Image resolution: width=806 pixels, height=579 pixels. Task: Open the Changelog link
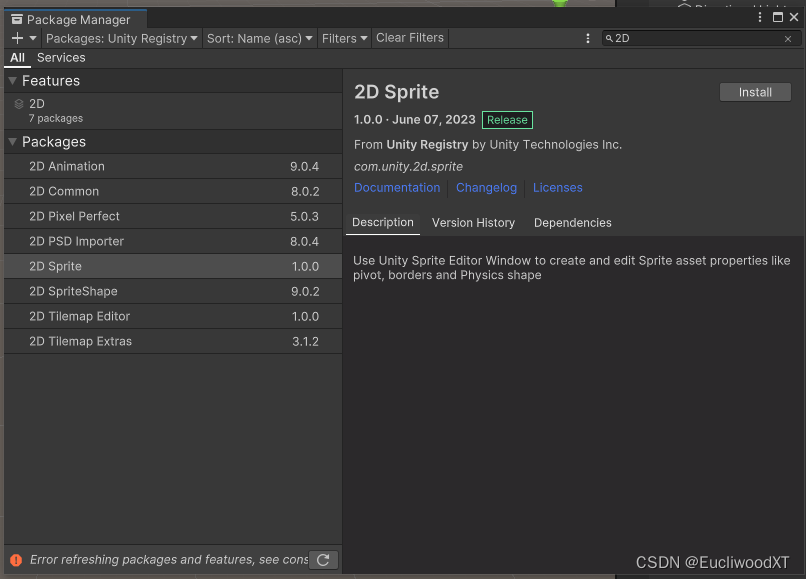pos(486,188)
